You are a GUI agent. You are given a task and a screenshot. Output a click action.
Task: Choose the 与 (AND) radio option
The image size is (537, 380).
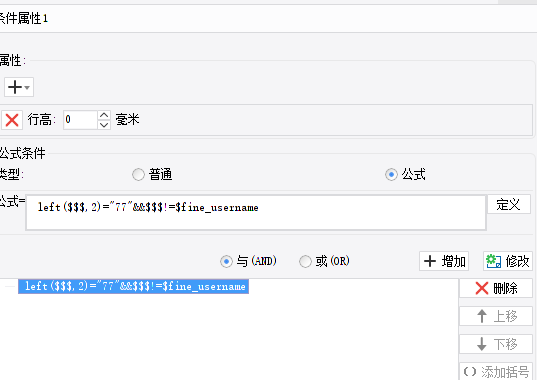pos(226,262)
